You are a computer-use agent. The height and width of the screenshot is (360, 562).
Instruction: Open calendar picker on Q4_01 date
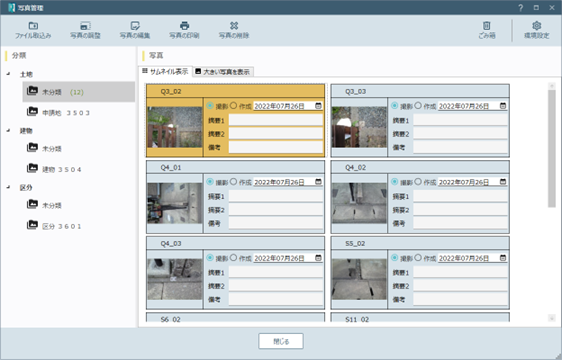click(318, 182)
